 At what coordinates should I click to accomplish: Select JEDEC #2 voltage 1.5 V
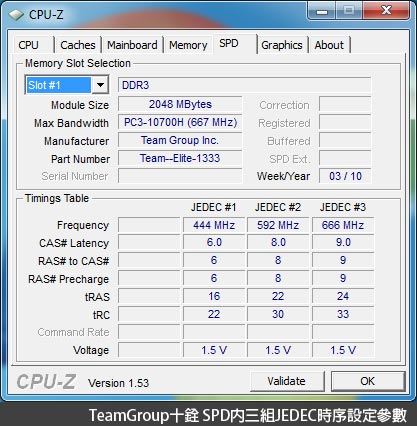(278, 350)
